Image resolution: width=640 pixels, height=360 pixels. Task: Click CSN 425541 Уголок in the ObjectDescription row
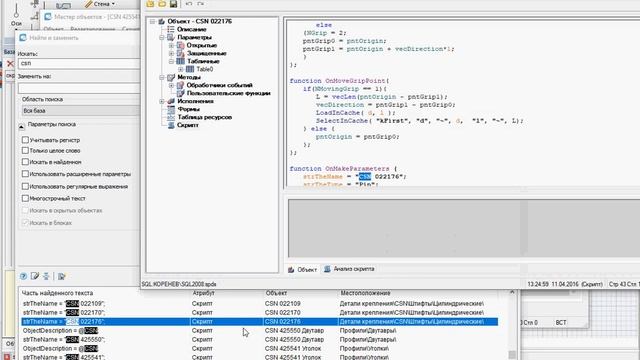point(293,349)
